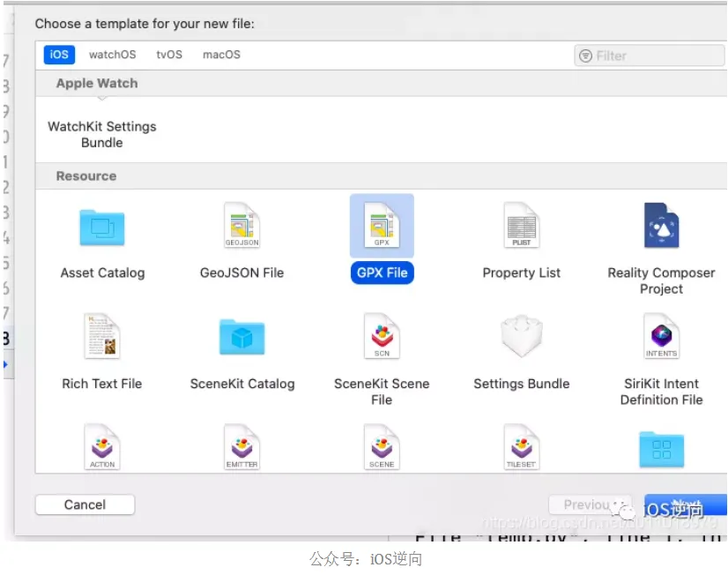Click the Reality Composer Project label

pyautogui.click(x=661, y=280)
